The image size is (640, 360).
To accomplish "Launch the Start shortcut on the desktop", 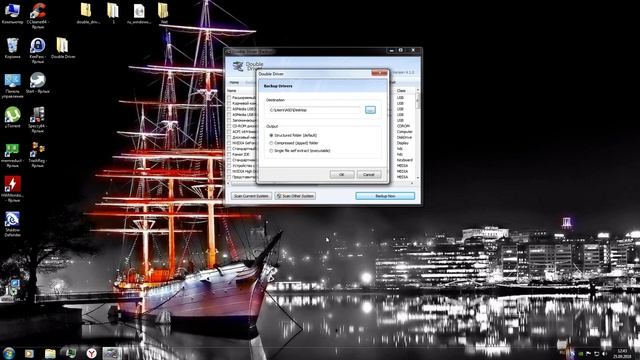I will (38, 83).
